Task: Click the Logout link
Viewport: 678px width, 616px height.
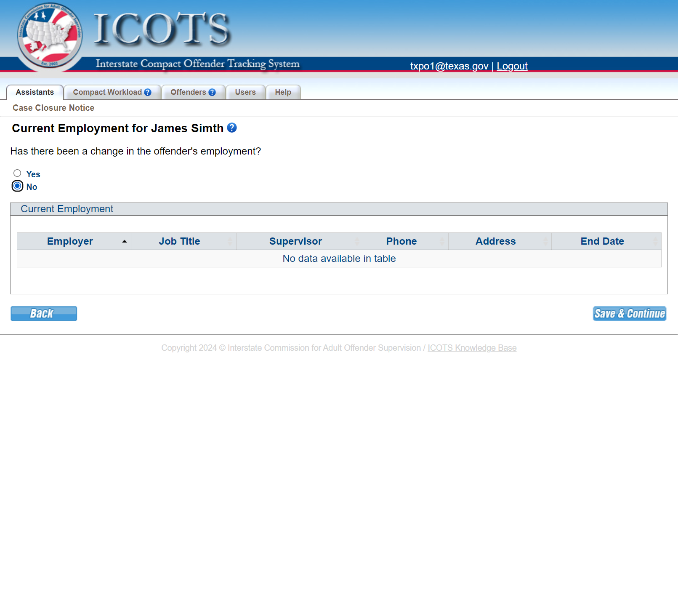Action: pyautogui.click(x=512, y=66)
